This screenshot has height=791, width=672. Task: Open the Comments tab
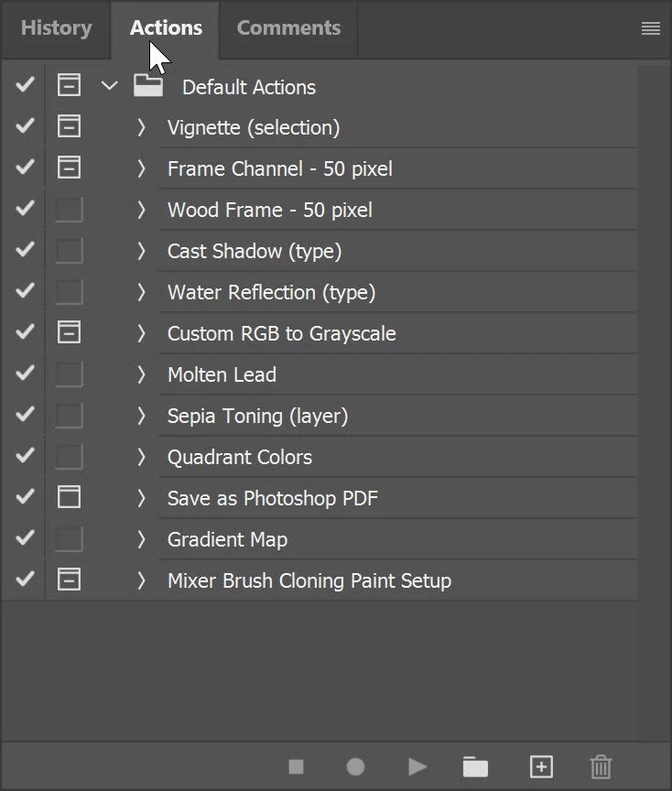pyautogui.click(x=288, y=28)
